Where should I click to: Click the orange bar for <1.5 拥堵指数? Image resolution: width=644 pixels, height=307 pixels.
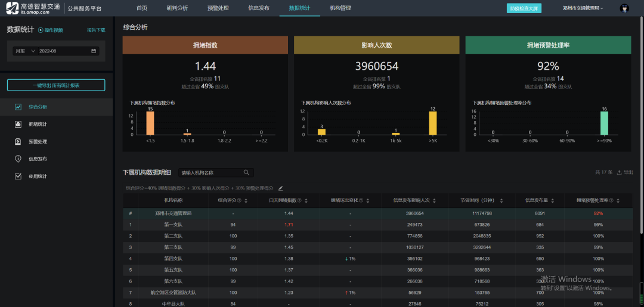coord(150,123)
